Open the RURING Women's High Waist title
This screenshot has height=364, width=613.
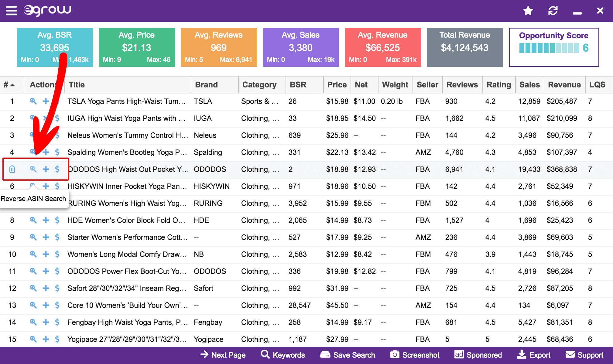128,203
